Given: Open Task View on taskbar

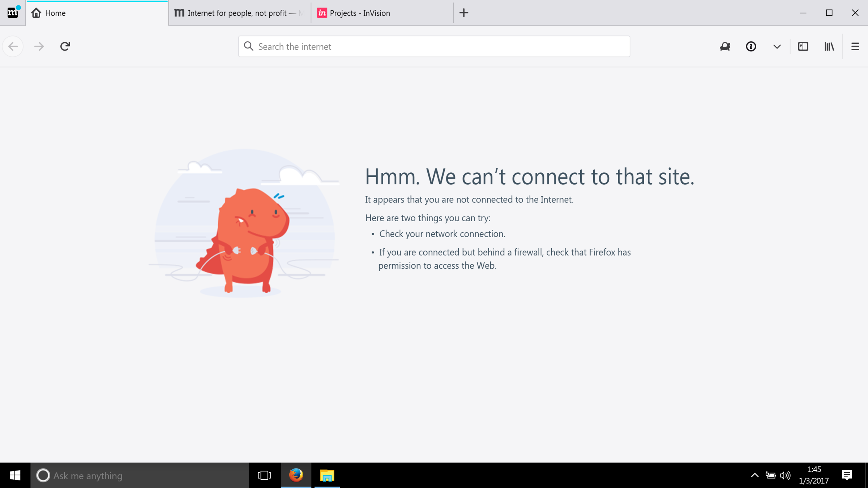Looking at the screenshot, I should pyautogui.click(x=264, y=475).
